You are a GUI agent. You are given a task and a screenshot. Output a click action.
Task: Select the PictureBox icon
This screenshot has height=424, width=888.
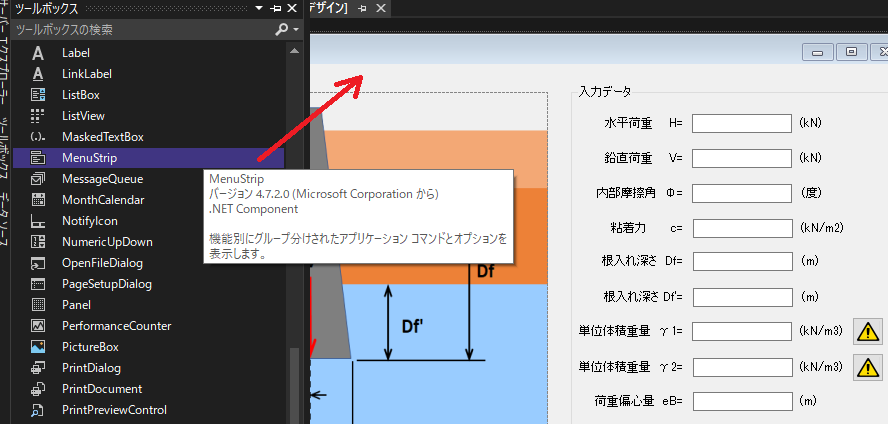38,347
